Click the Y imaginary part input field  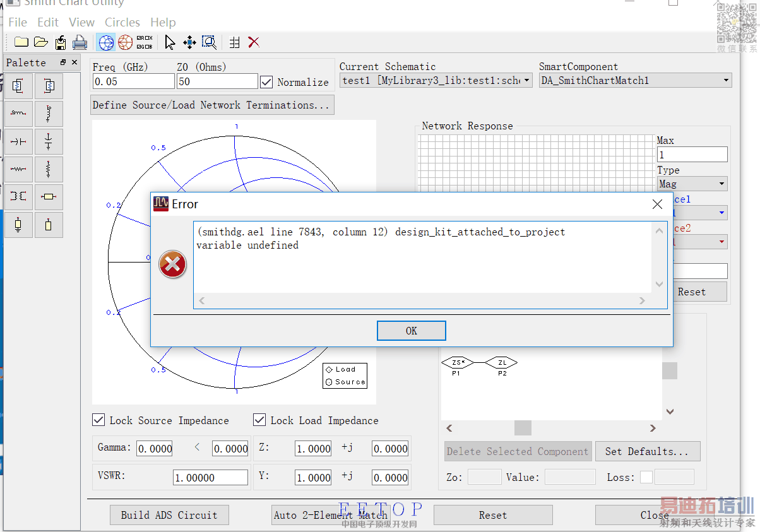[390, 478]
